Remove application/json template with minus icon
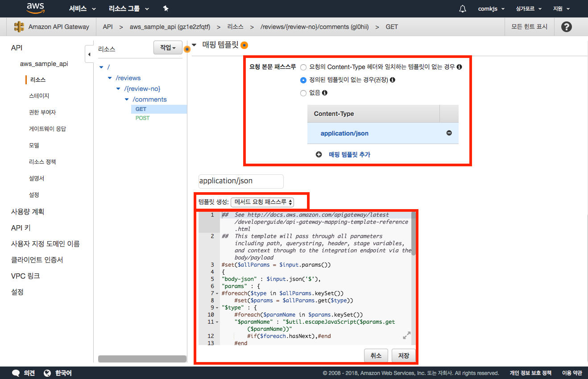Viewport: 588px width, 379px height. click(x=449, y=133)
